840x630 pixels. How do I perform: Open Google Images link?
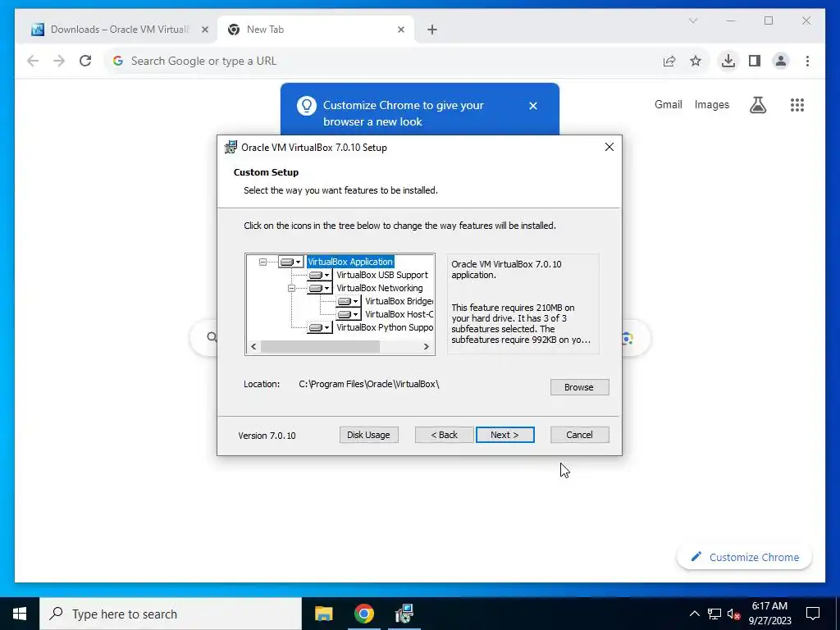711,104
